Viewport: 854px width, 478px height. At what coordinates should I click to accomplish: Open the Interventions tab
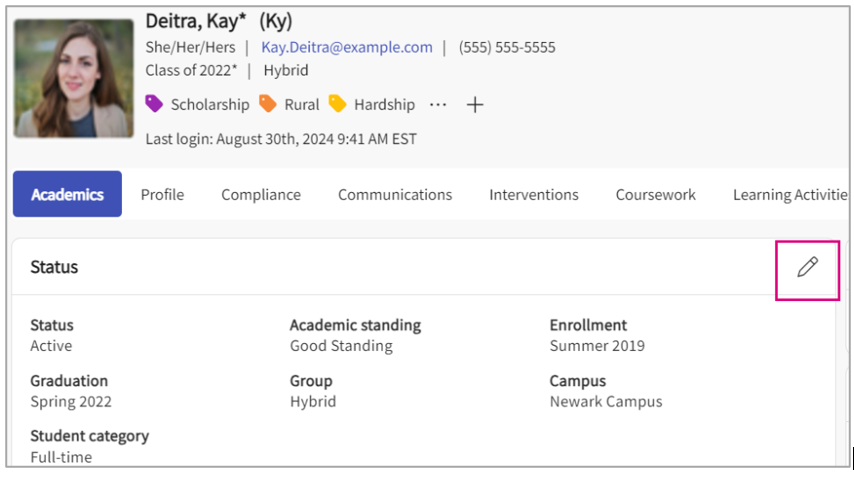click(533, 194)
